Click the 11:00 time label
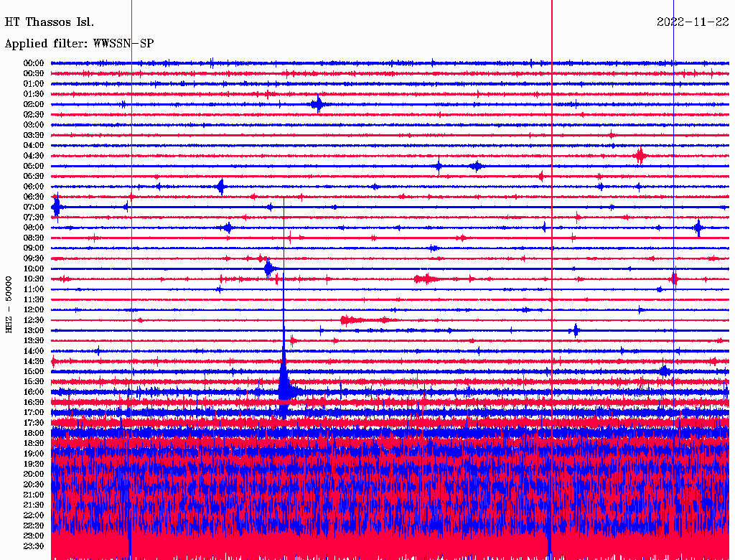 (34, 289)
